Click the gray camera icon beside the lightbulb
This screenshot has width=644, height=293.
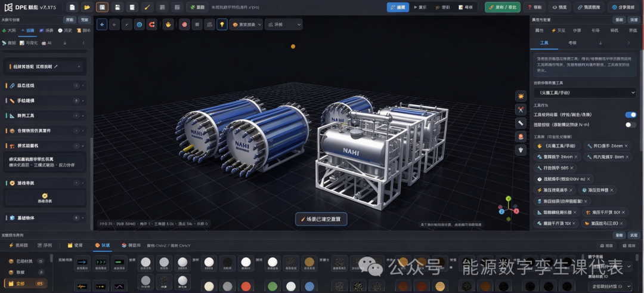pos(209,24)
